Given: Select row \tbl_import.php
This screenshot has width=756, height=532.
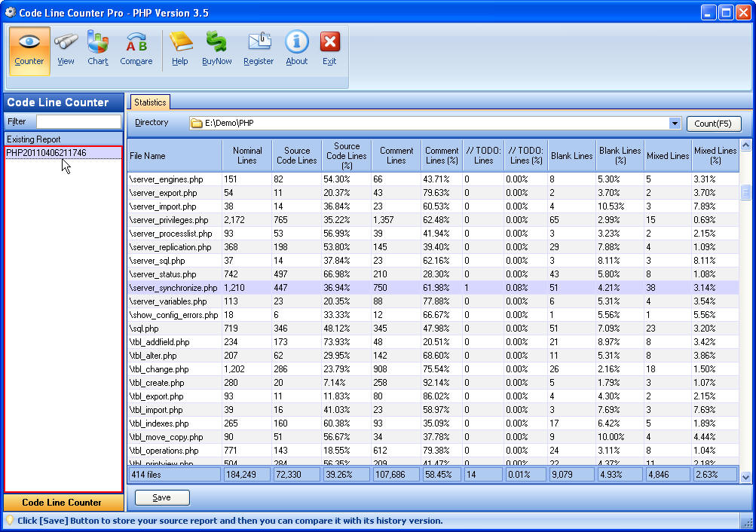Looking at the screenshot, I should point(433,410).
